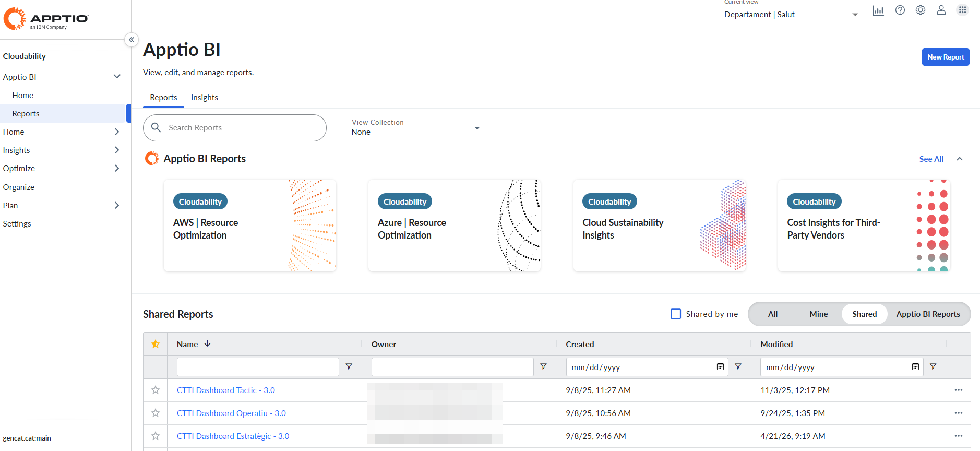This screenshot has width=980, height=451.
Task: Favorite CTTI Dashboard Estratègic with star
Action: [156, 436]
